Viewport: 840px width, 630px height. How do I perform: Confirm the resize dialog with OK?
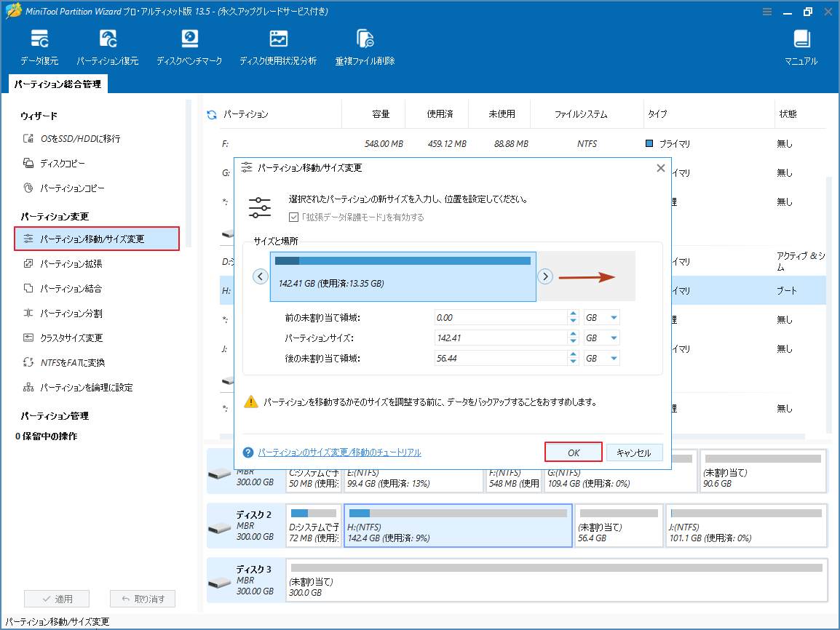pyautogui.click(x=572, y=452)
